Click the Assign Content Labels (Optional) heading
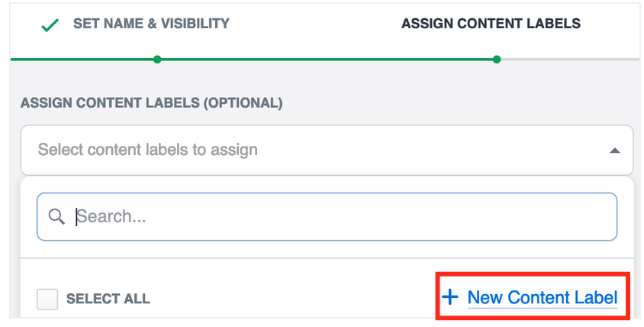644x327 pixels. 151,102
